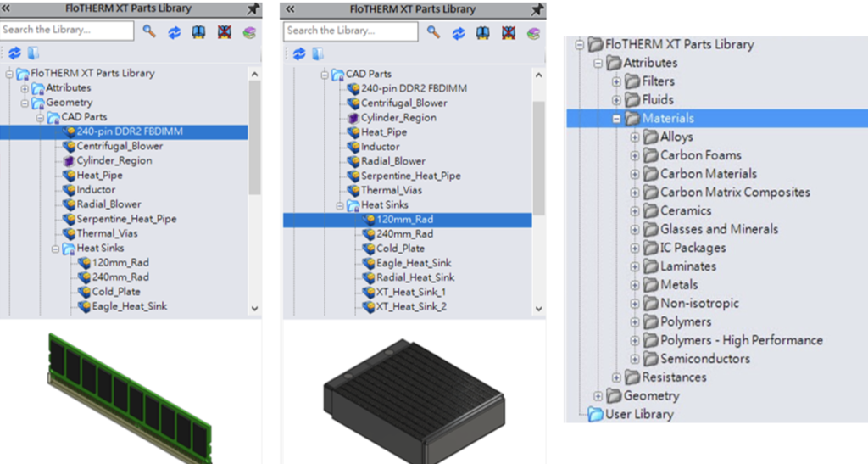
Task: Select Laminates folder in right tree
Action: [x=688, y=266]
